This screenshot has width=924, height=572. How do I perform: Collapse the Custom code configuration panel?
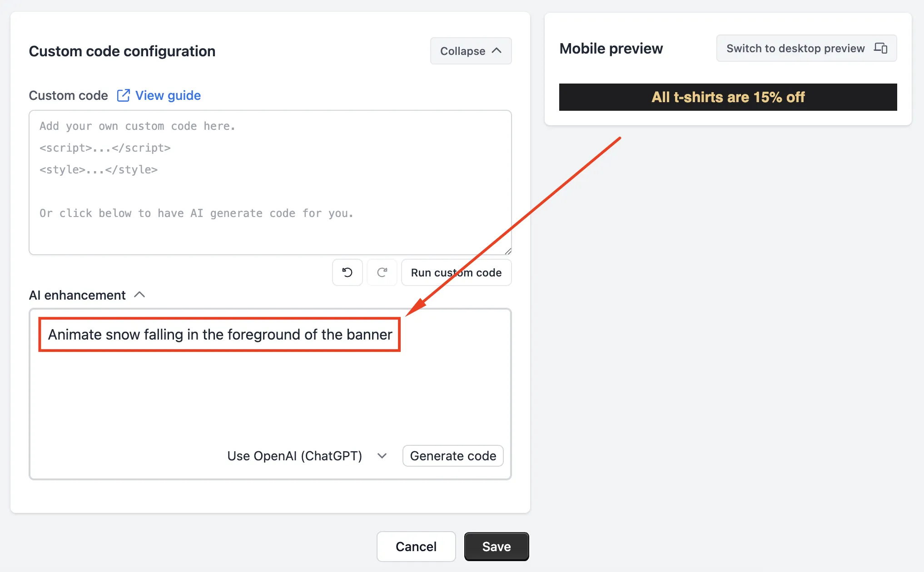471,51
